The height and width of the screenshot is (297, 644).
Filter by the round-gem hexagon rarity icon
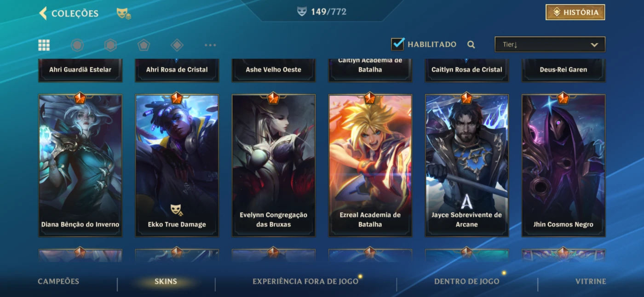point(77,45)
